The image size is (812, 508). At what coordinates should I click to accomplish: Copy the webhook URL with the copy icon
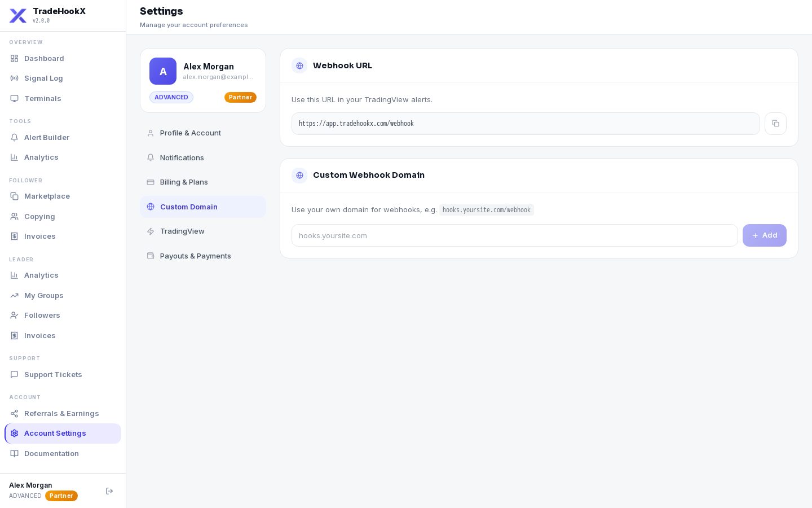coord(775,124)
